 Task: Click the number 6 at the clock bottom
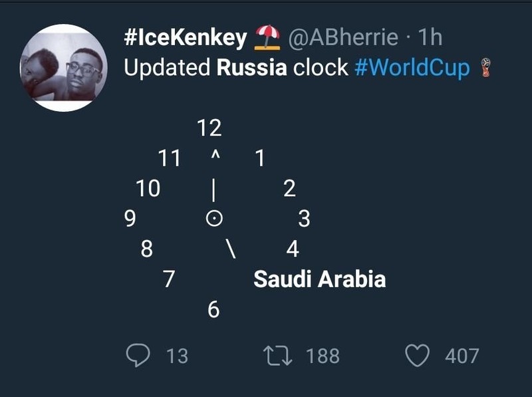tap(213, 309)
